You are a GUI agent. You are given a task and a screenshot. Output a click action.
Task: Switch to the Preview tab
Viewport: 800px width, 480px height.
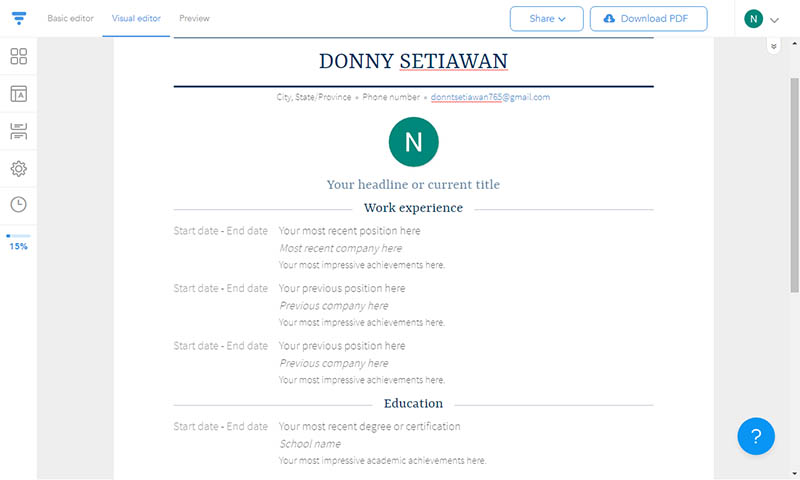[195, 19]
